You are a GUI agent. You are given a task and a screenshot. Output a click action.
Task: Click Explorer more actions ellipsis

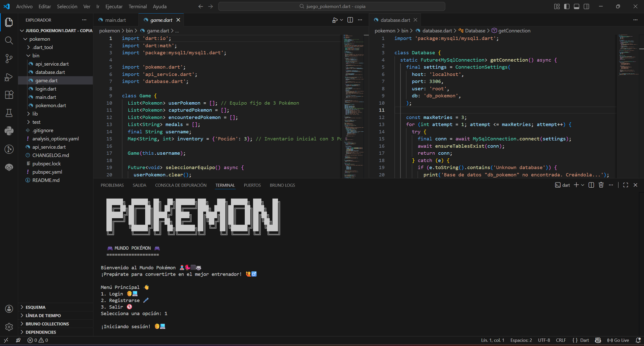84,20
